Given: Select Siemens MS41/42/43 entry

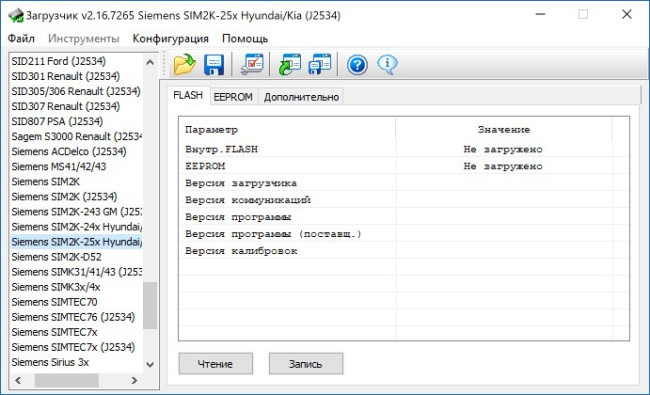Looking at the screenshot, I should (x=76, y=167).
